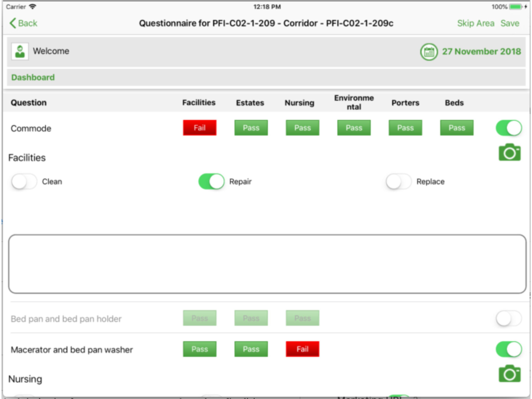Open the calendar date picker icon
Screen dimensions: 532x399
(429, 52)
